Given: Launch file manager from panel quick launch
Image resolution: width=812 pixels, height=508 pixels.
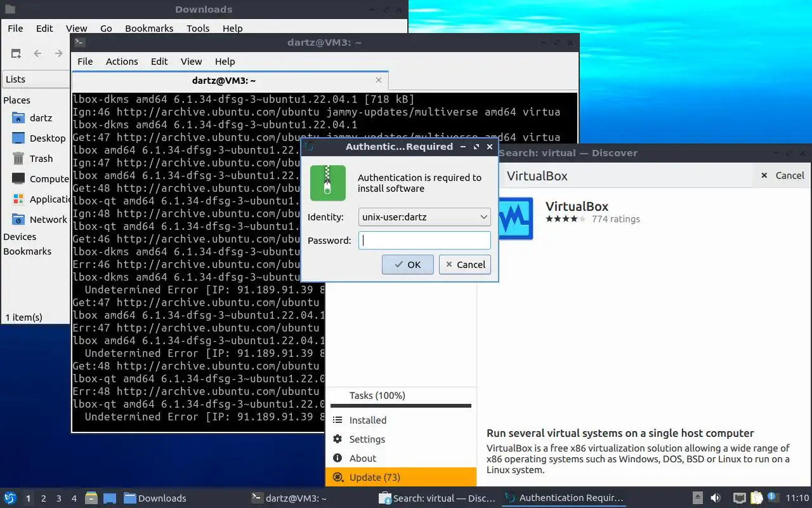Looking at the screenshot, I should click(91, 498).
